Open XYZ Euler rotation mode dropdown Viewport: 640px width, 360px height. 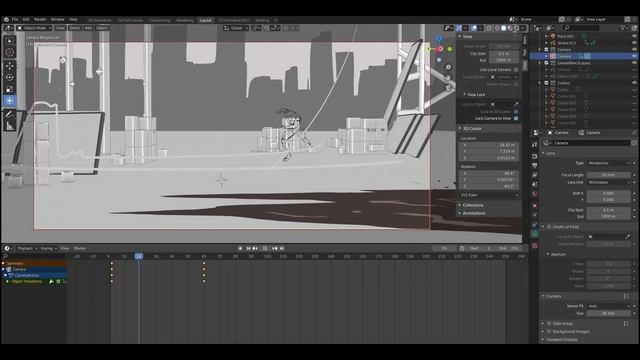coord(489,195)
